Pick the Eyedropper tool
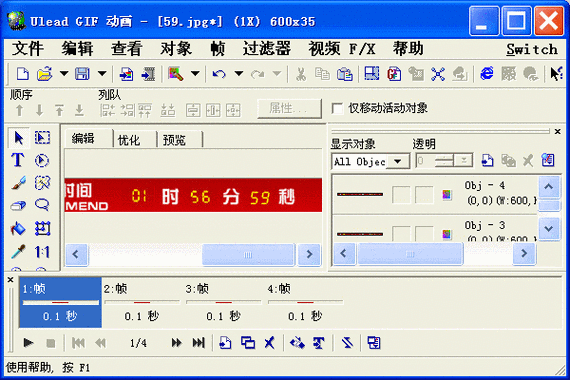The image size is (570, 380). 18,252
